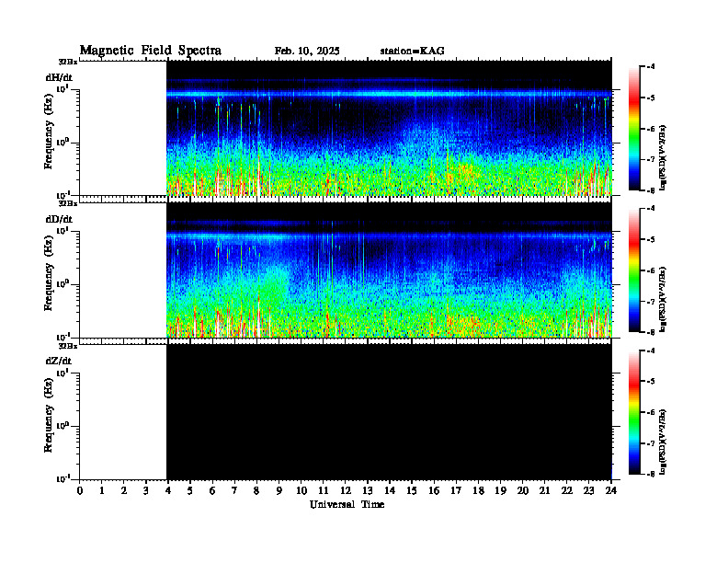Image resolution: width=728 pixels, height=563 pixels.
Task: Click hour tick label "18" on time axis
Action: tap(479, 490)
